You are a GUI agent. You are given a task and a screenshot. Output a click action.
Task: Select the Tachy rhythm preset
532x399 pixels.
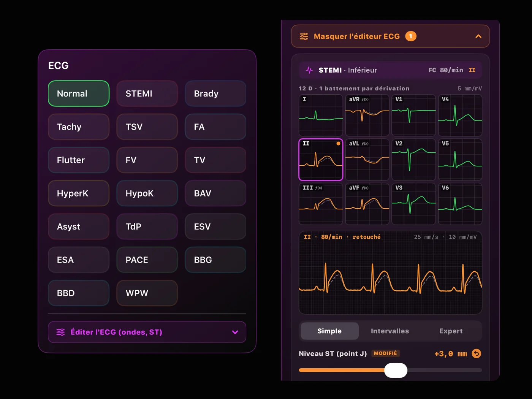[x=79, y=127]
